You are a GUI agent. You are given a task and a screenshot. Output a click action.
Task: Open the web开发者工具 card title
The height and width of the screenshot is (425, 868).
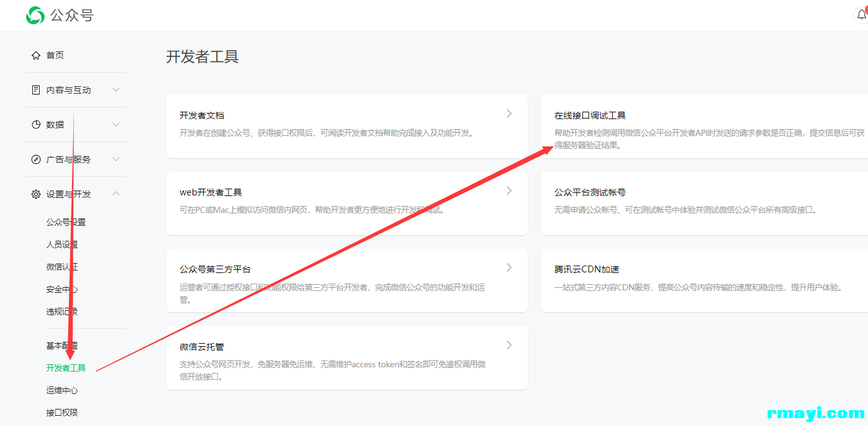[x=210, y=192]
